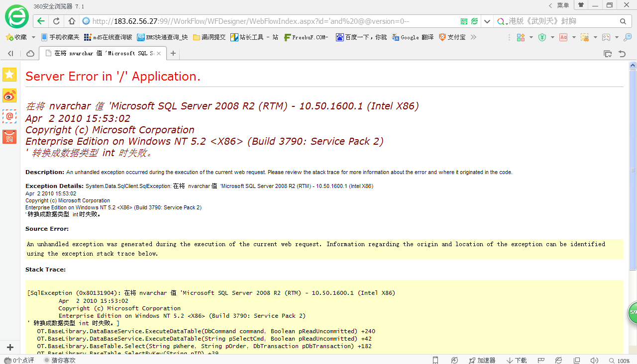This screenshot has width=637, height=364.
Task: Open FreebuF.COM bookmark
Action: pyautogui.click(x=306, y=37)
